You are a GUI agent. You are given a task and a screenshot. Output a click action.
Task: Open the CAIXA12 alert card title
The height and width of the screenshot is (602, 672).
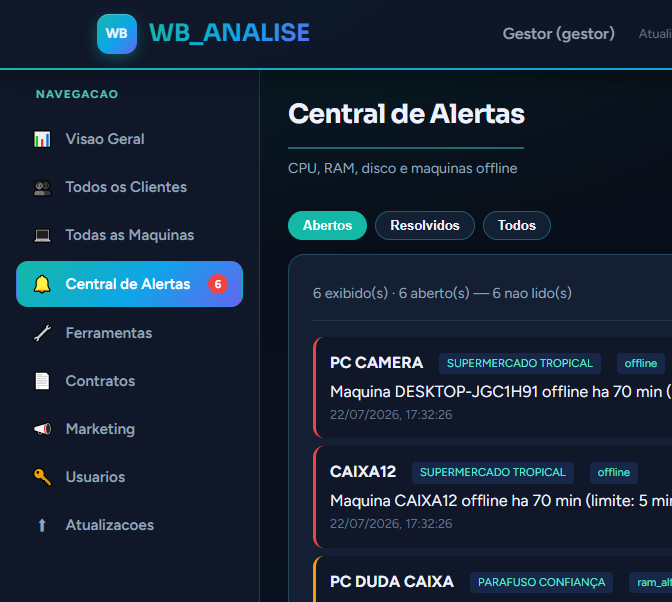363,472
